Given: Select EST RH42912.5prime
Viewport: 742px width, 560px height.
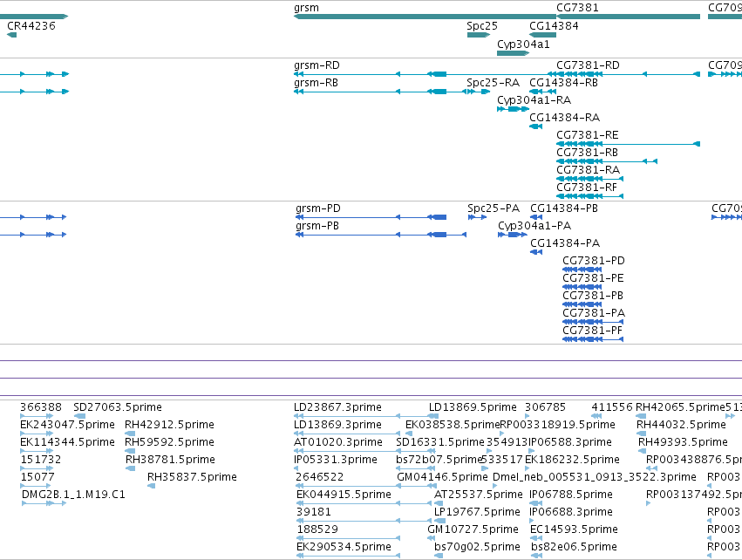Looking at the screenshot, I should (130, 434).
